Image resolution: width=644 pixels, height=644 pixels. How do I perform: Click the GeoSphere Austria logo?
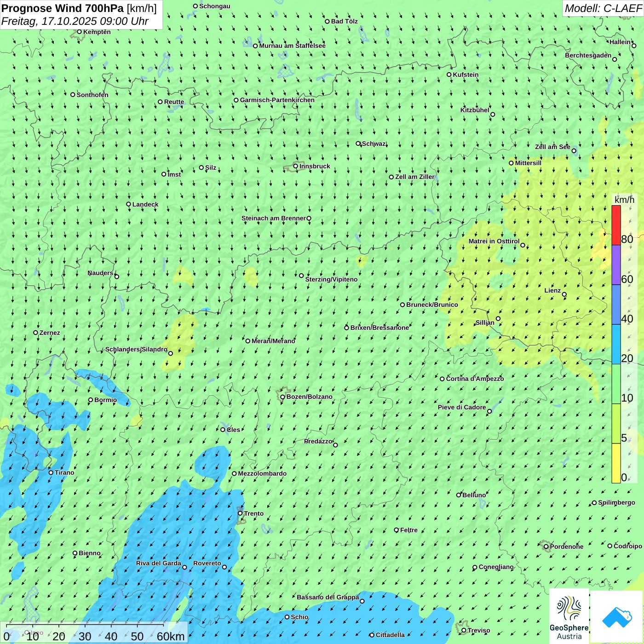click(x=569, y=616)
